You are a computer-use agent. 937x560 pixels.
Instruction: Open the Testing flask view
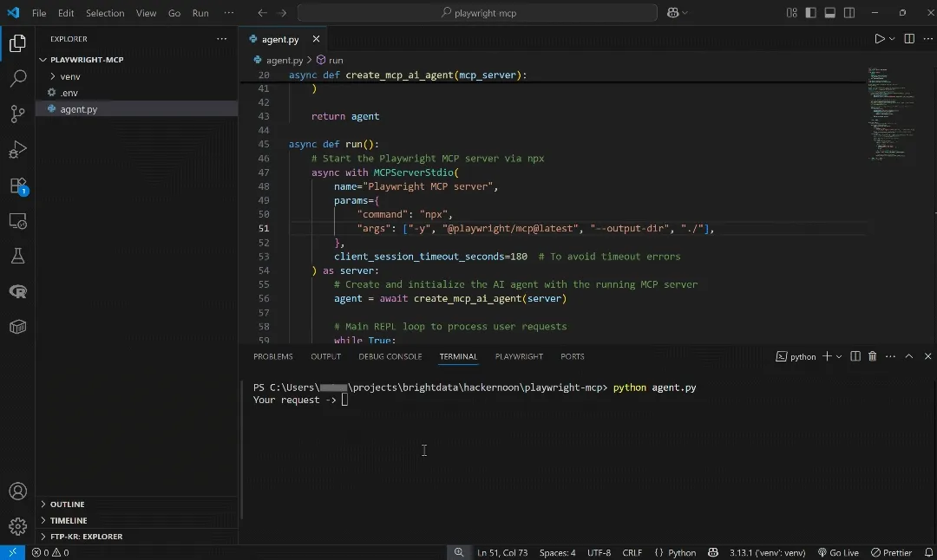[x=18, y=256]
